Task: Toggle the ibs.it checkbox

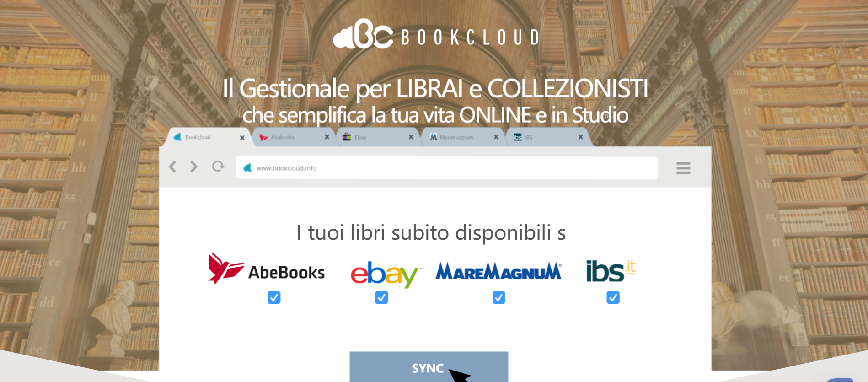Action: coord(613,298)
